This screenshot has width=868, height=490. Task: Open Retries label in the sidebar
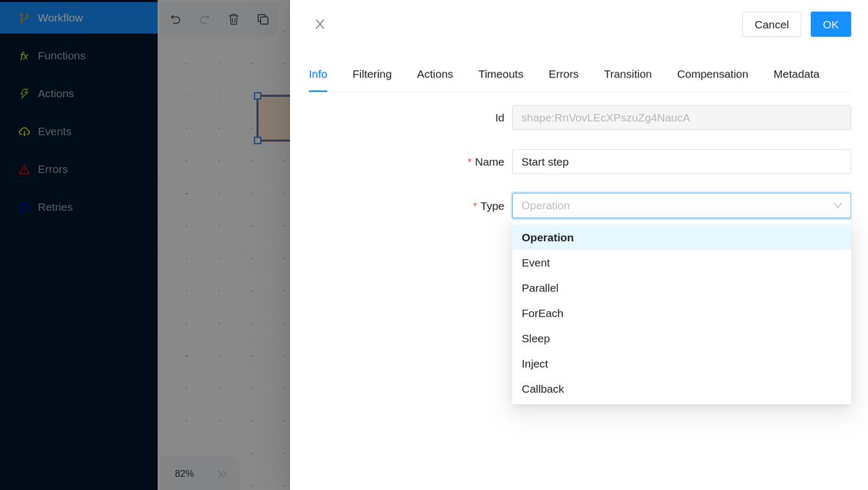(55, 207)
